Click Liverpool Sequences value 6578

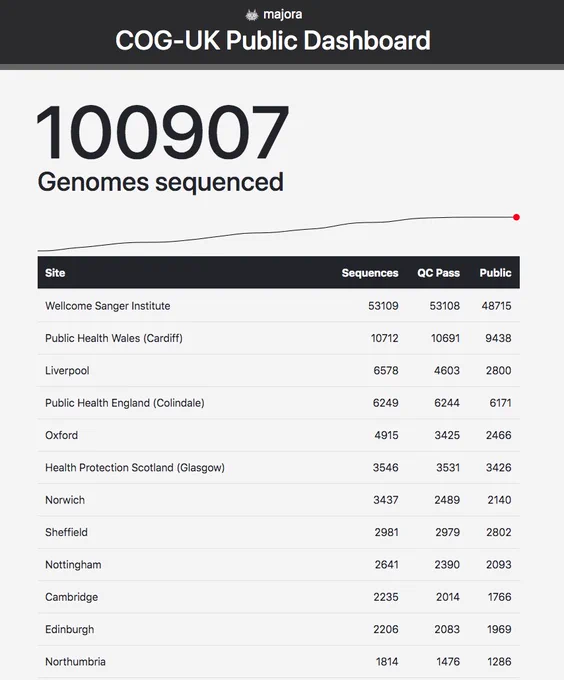(386, 370)
